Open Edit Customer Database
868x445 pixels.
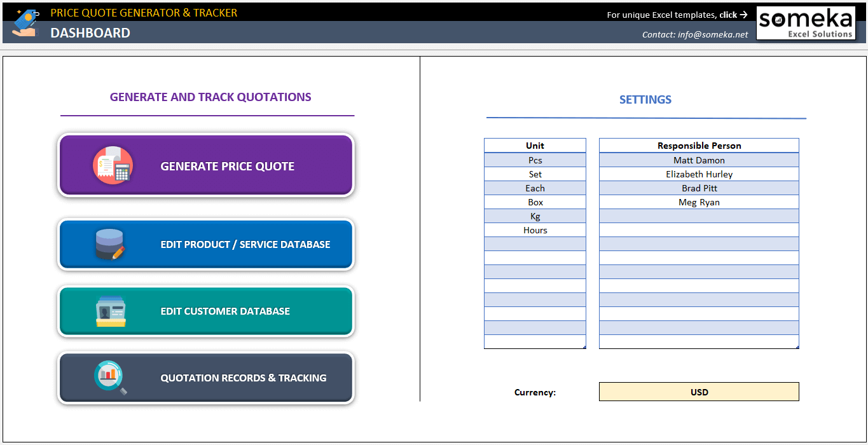coord(206,311)
